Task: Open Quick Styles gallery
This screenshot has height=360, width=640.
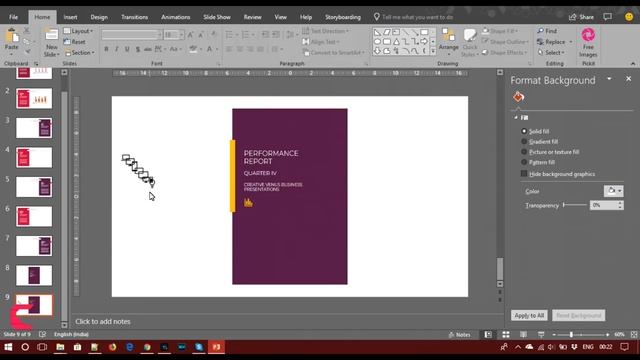Action: [x=470, y=42]
